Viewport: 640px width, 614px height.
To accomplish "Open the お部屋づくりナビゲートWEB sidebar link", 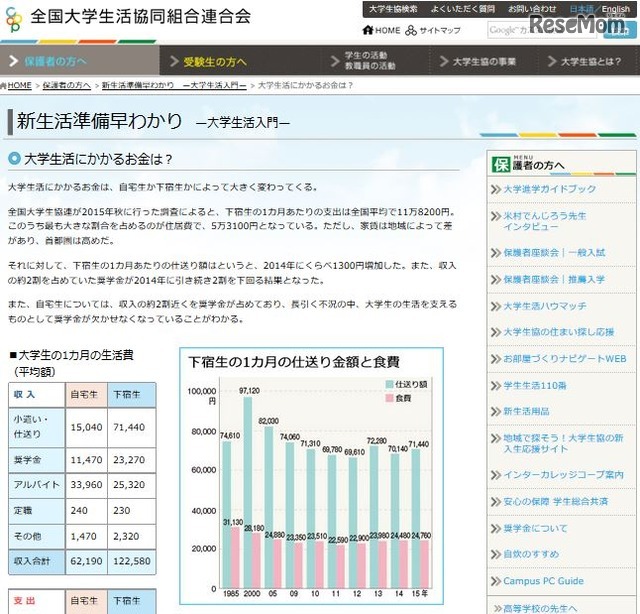I will tap(564, 358).
